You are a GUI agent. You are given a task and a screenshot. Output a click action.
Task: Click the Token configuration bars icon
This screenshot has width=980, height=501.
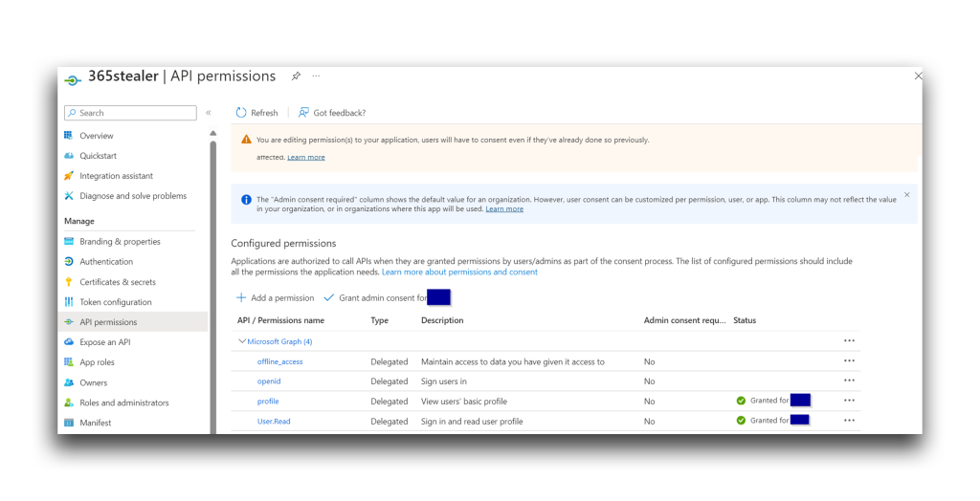coord(69,302)
